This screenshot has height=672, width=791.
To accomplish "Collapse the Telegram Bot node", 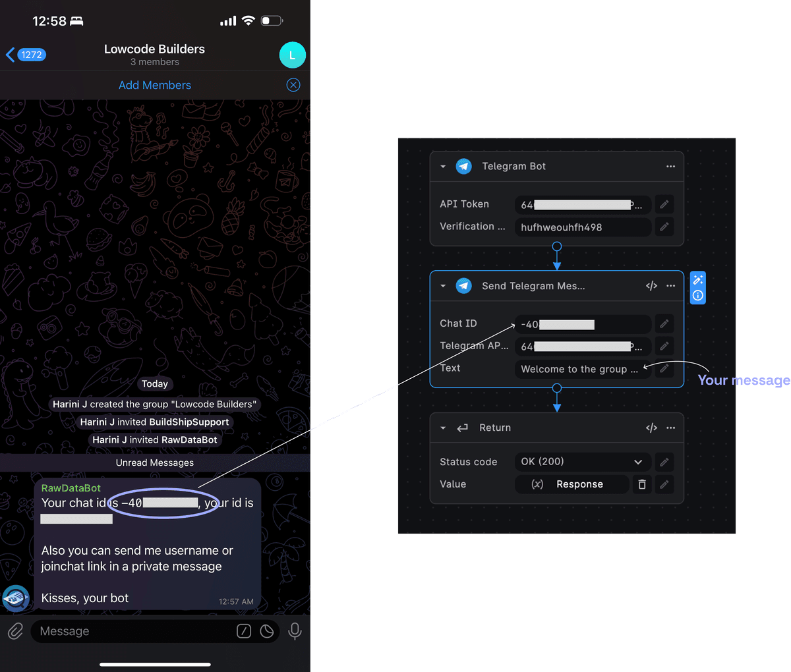I will [443, 167].
